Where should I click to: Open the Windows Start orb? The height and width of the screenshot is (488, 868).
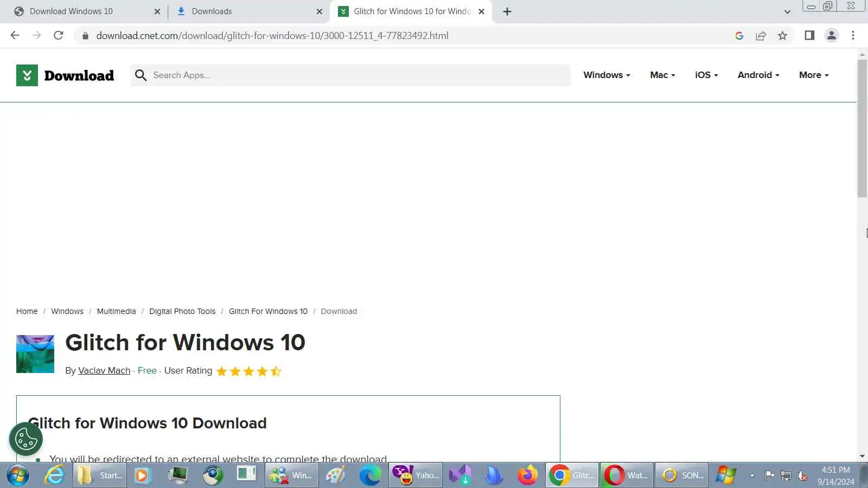point(18,476)
